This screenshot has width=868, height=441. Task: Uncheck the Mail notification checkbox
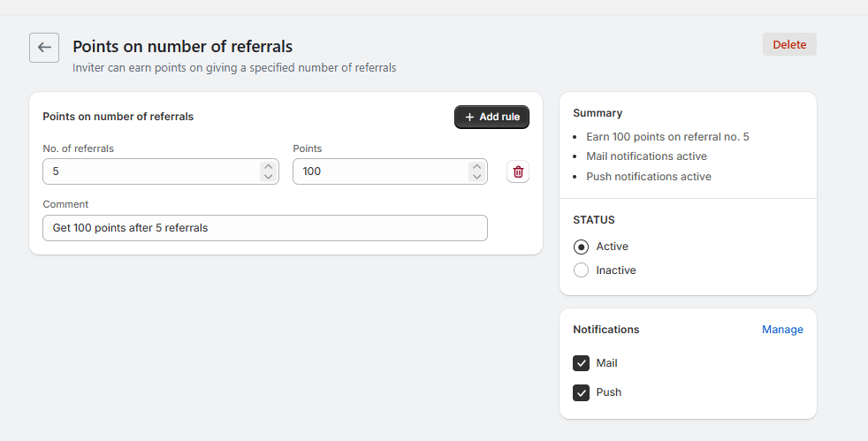(x=581, y=363)
